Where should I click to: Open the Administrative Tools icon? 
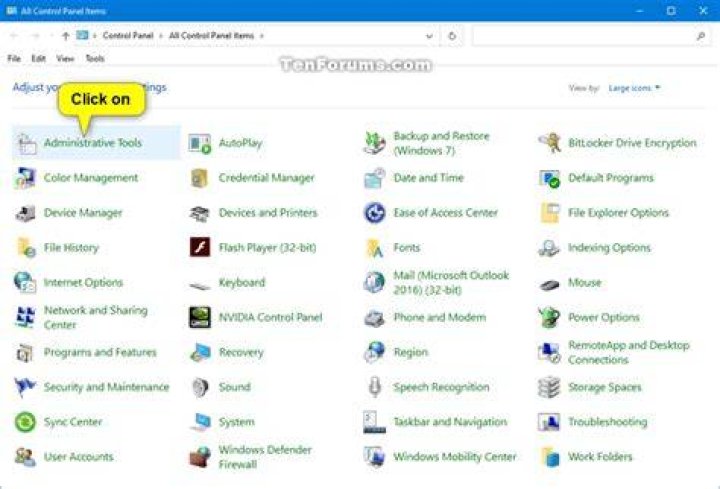[26, 144]
